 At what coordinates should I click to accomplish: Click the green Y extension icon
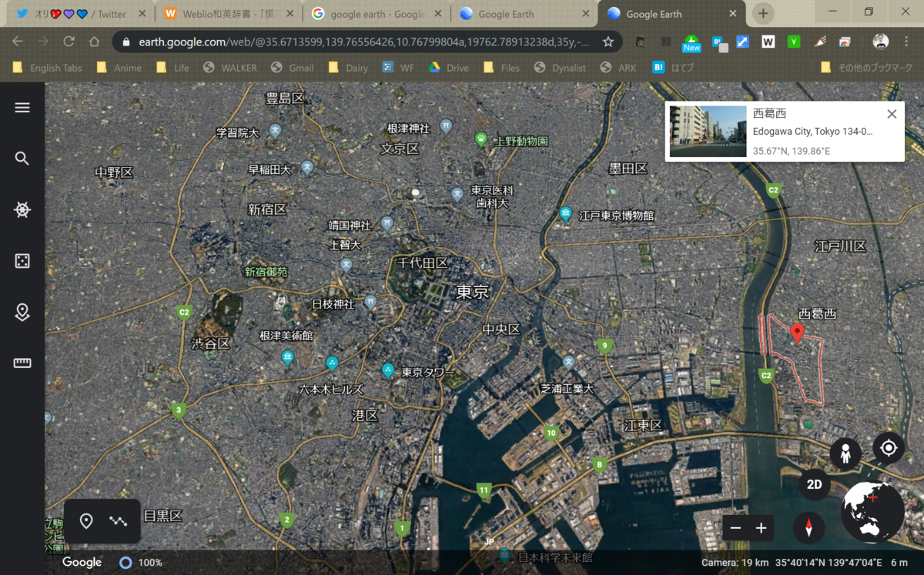[794, 42]
